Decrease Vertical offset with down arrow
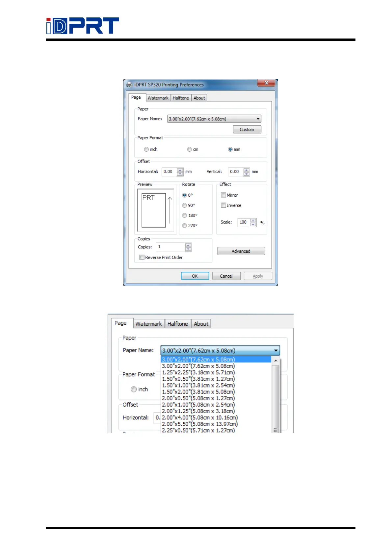This screenshot has width=392, height=554. (247, 174)
